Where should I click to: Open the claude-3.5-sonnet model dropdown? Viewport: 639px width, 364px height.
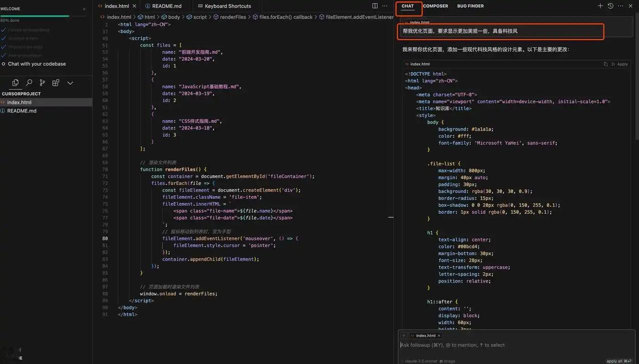tap(419, 361)
